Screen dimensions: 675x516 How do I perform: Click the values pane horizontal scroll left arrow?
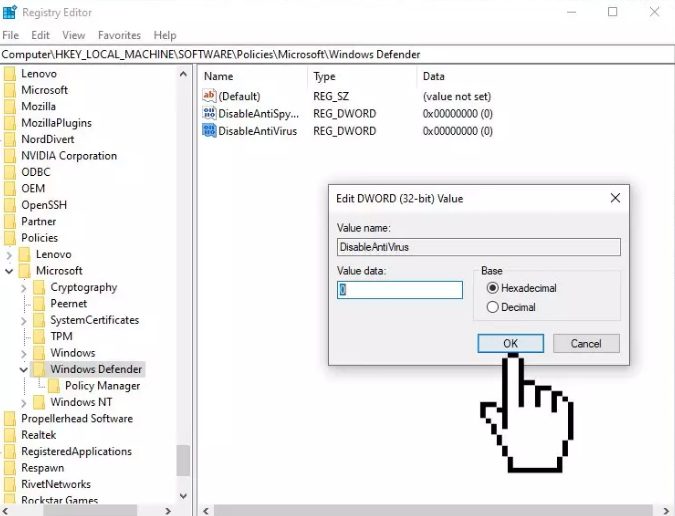206,511
